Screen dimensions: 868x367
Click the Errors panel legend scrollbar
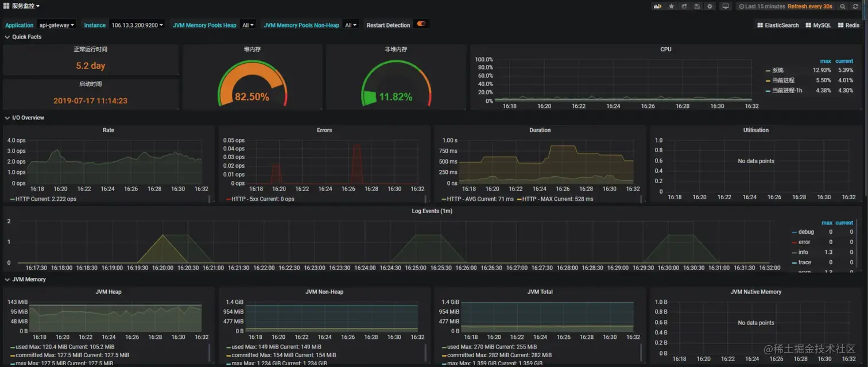tap(425, 199)
